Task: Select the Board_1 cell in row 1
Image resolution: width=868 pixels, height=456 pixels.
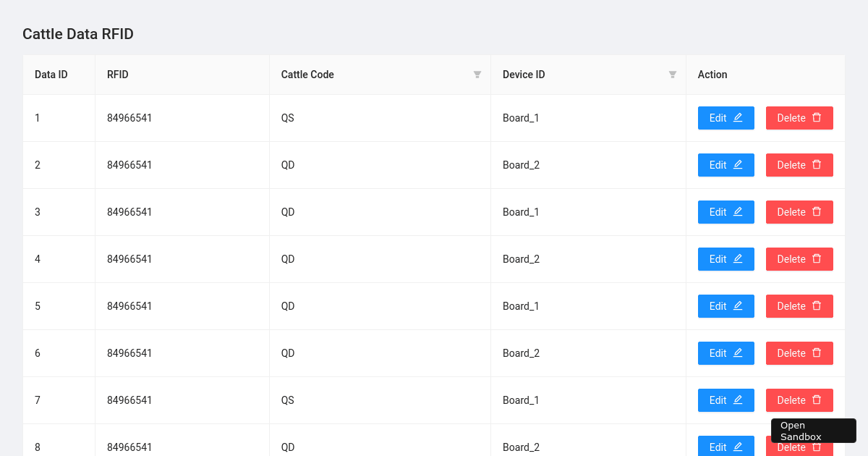Action: 521,118
